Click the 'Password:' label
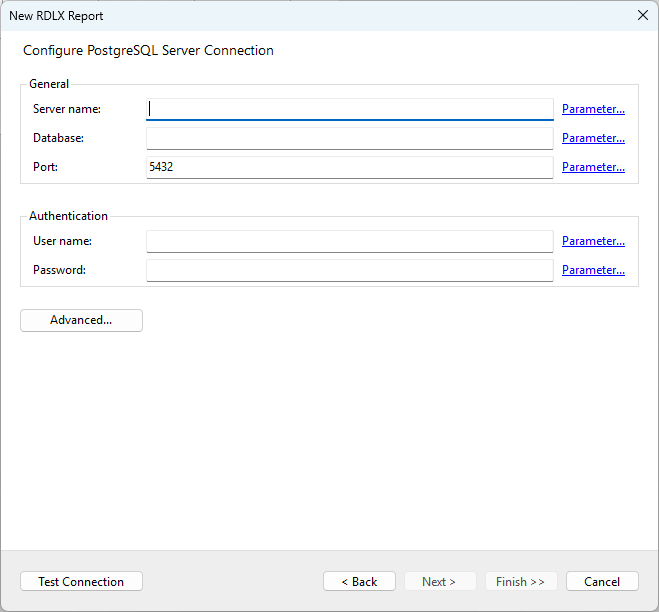 click(59, 270)
